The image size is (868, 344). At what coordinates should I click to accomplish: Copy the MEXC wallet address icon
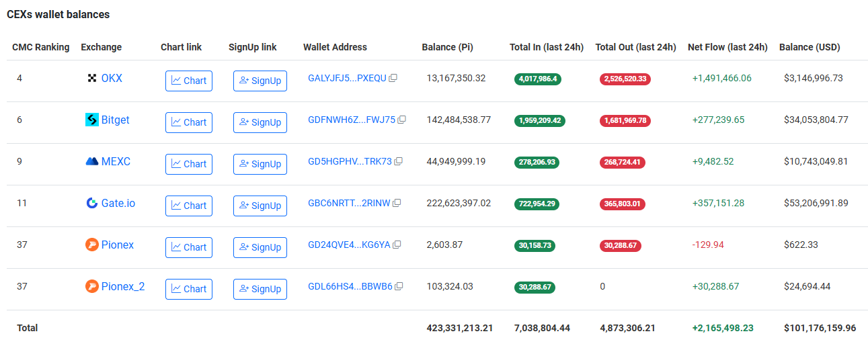coord(399,161)
